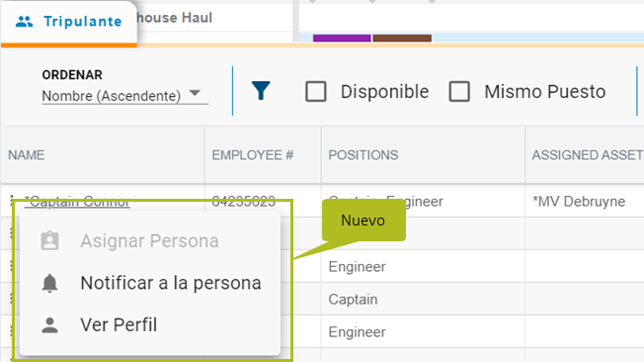Select Asignar Persona menu entry
The image size is (644, 362).
pyautogui.click(x=150, y=240)
